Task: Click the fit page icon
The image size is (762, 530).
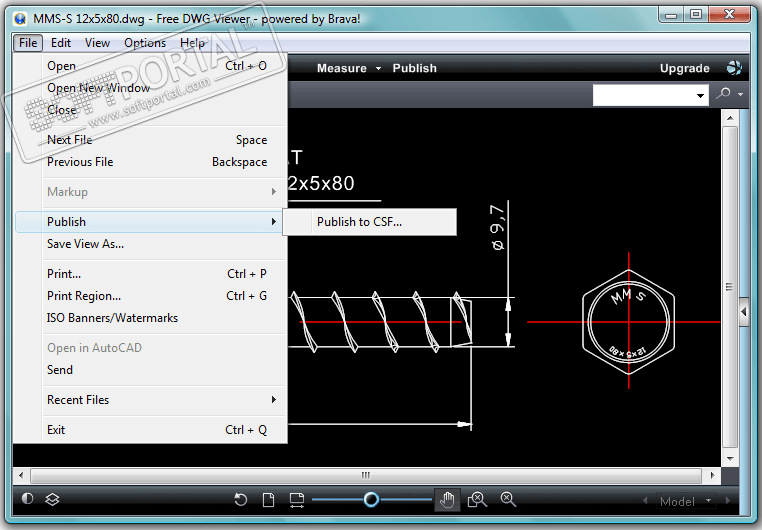Action: point(268,499)
